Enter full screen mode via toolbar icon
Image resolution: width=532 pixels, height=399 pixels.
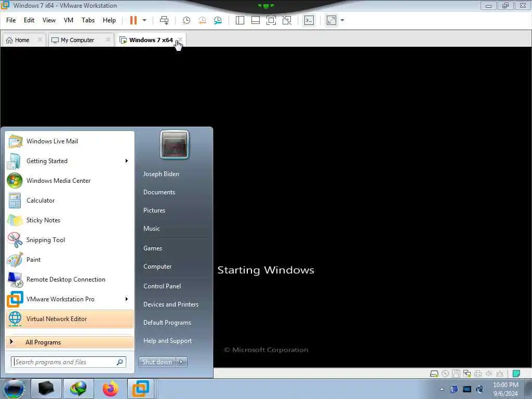[271, 20]
